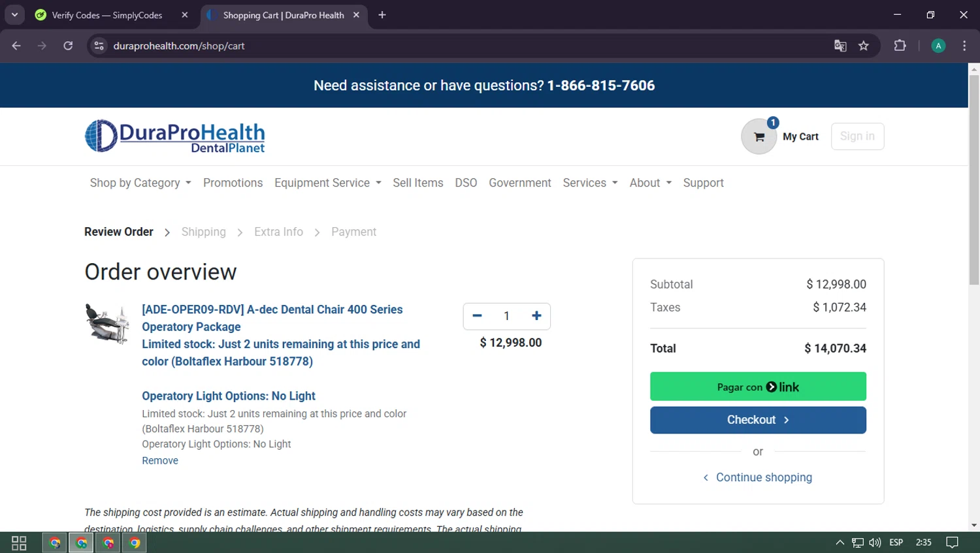This screenshot has width=980, height=553.
Task: Click the Order overview heading
Action: pyautogui.click(x=161, y=272)
